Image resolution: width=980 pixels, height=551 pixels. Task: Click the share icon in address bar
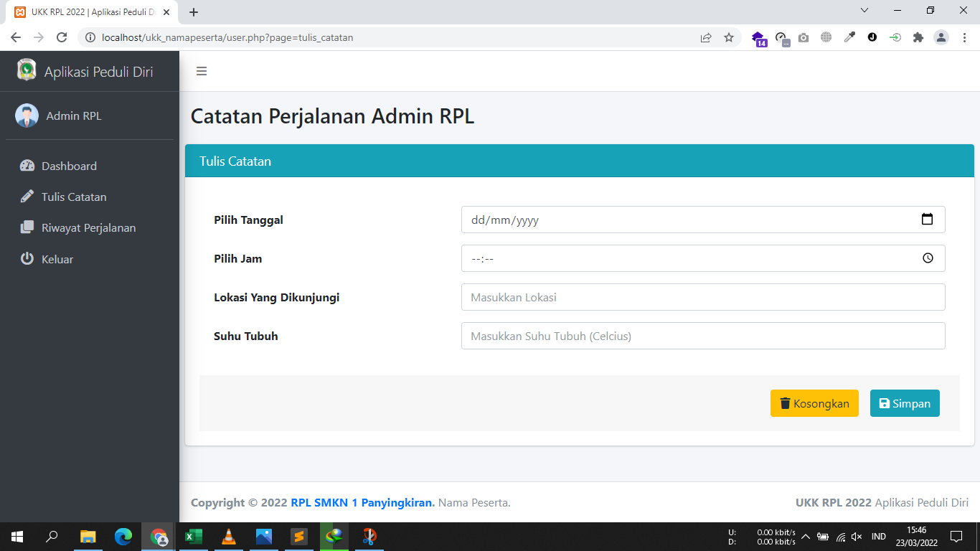(706, 37)
